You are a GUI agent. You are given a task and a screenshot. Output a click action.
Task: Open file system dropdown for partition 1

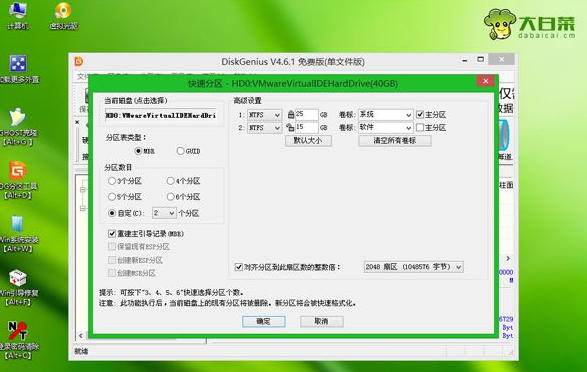264,115
